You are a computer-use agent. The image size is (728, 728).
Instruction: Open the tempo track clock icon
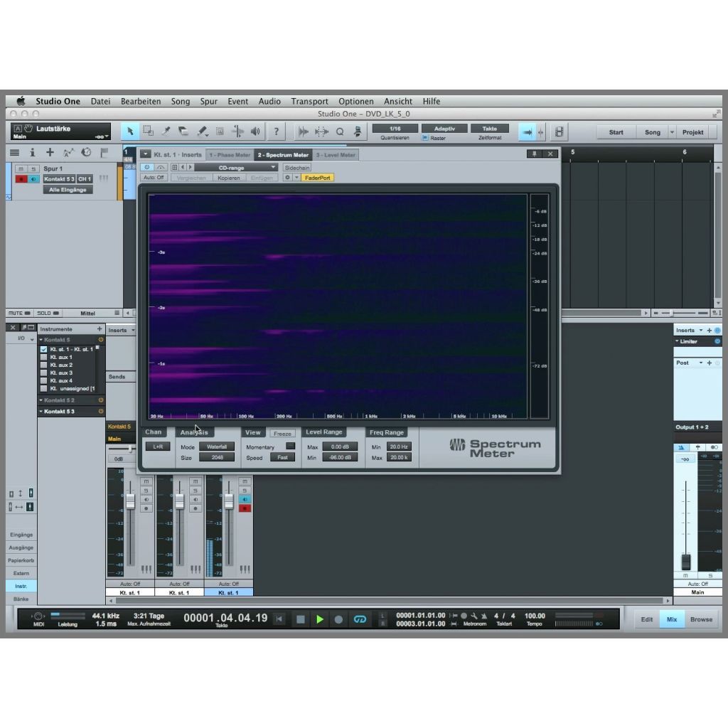point(86,152)
